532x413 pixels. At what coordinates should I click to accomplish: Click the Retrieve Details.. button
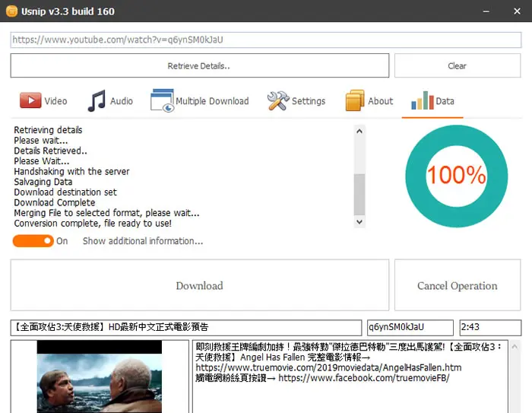[x=199, y=65]
